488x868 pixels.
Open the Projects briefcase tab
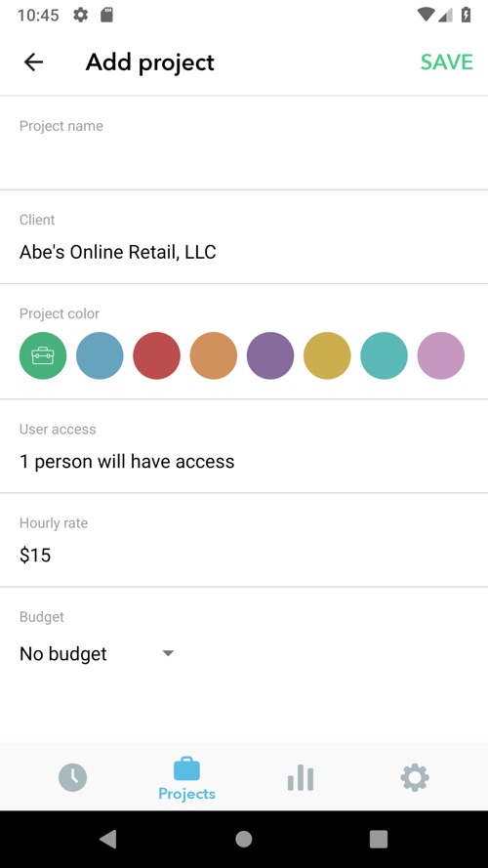(x=186, y=778)
